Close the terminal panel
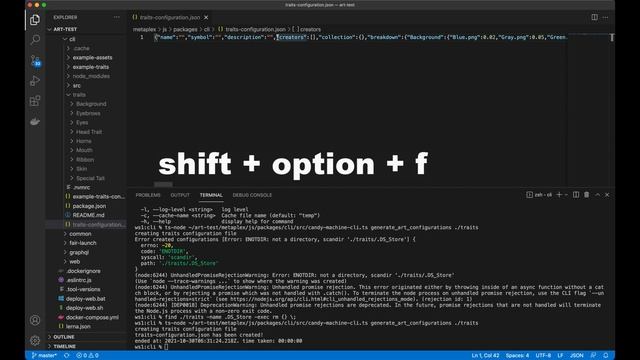 point(607,195)
